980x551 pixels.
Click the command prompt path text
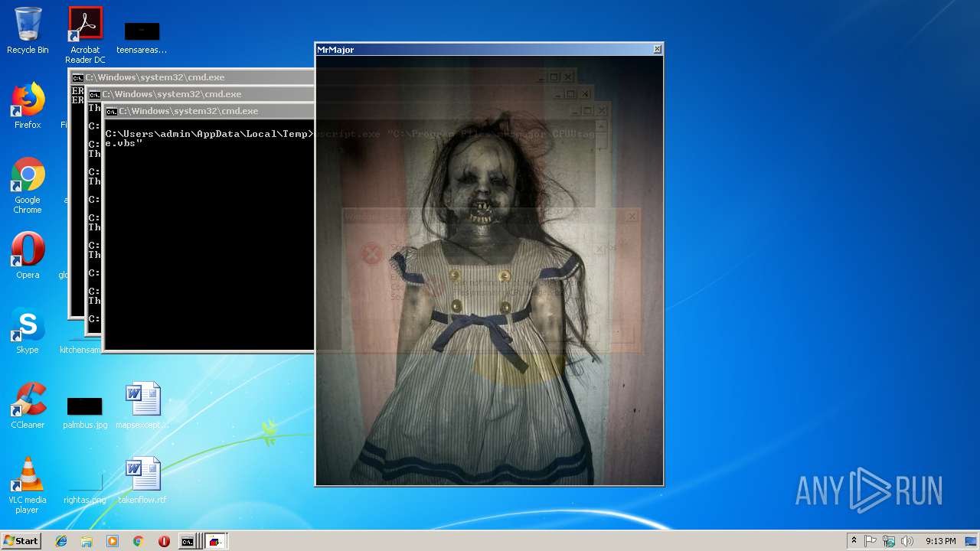pyautogui.click(x=208, y=134)
